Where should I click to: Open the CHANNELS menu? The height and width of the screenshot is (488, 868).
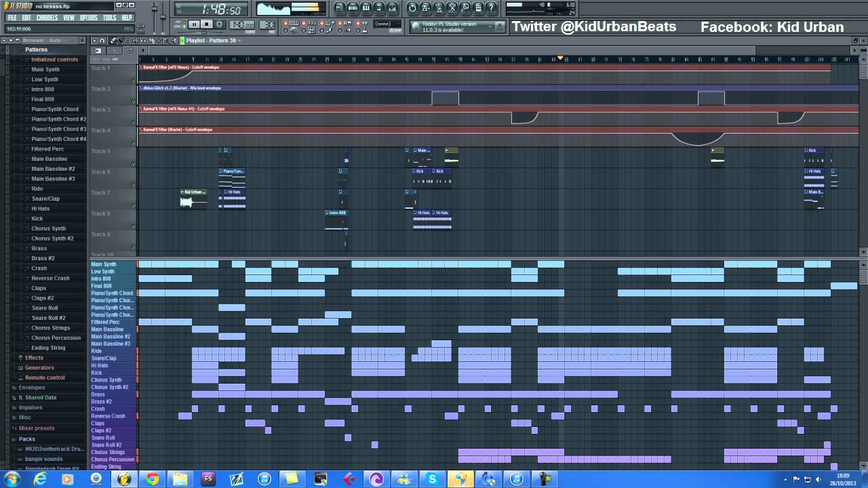pyautogui.click(x=47, y=18)
